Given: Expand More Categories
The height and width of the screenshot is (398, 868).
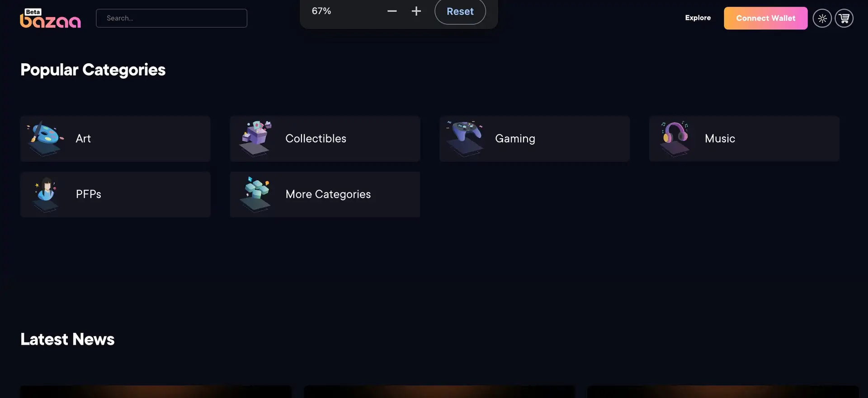Looking at the screenshot, I should point(325,194).
